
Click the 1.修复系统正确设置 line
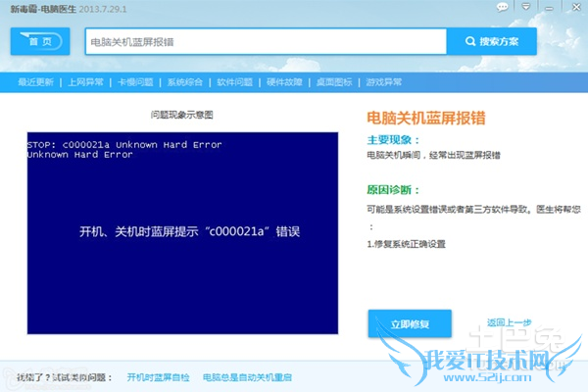pyautogui.click(x=406, y=244)
